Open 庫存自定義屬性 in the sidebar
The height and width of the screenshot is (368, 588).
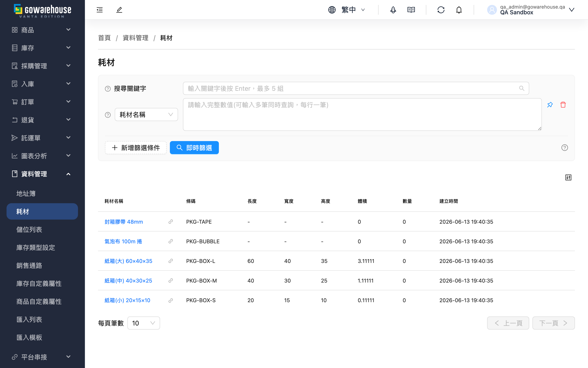coord(42,284)
